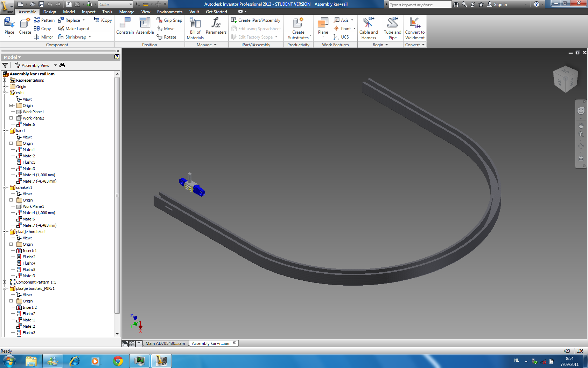Switch to the Vault ribbon tab
Image resolution: width=588 pixels, height=368 pixels.
(194, 12)
